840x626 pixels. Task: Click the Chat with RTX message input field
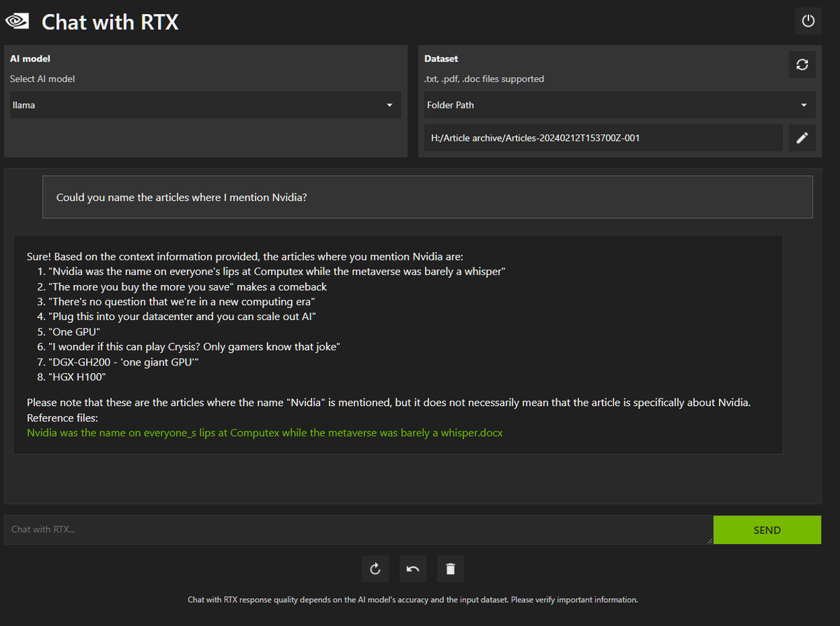[350, 530]
